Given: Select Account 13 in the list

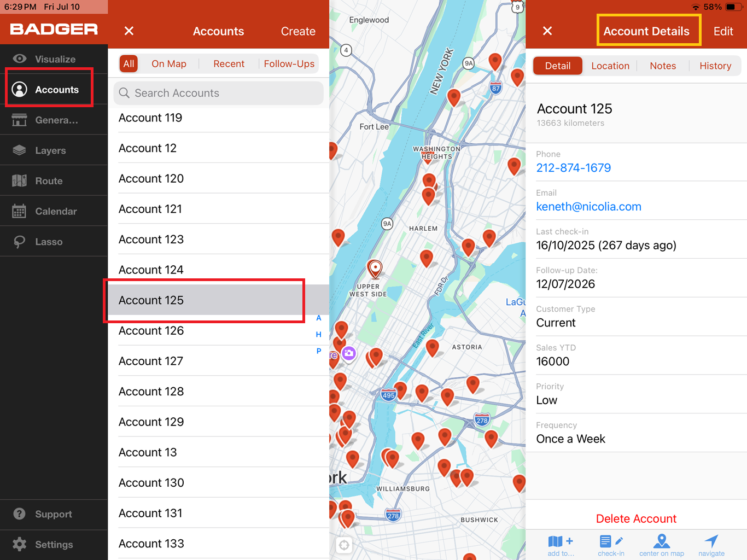Looking at the screenshot, I should pyautogui.click(x=219, y=452).
